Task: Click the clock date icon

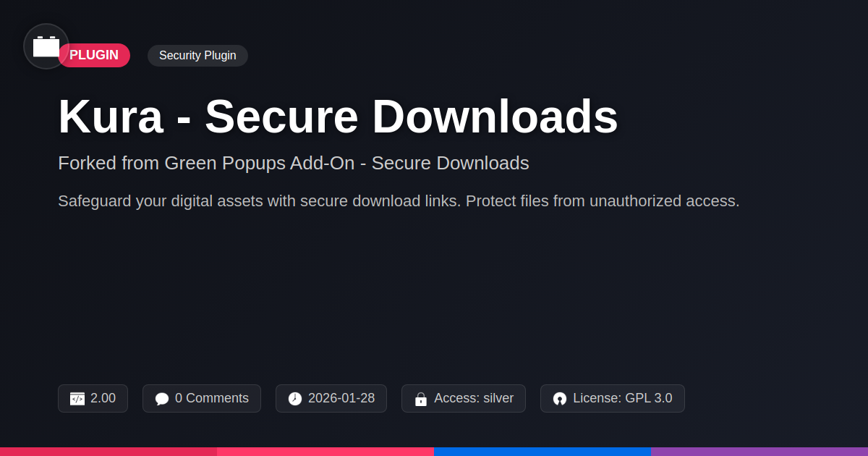Action: pos(295,399)
